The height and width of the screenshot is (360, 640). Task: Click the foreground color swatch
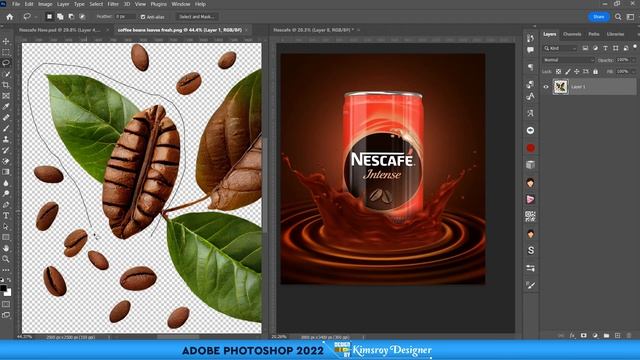tap(3, 288)
